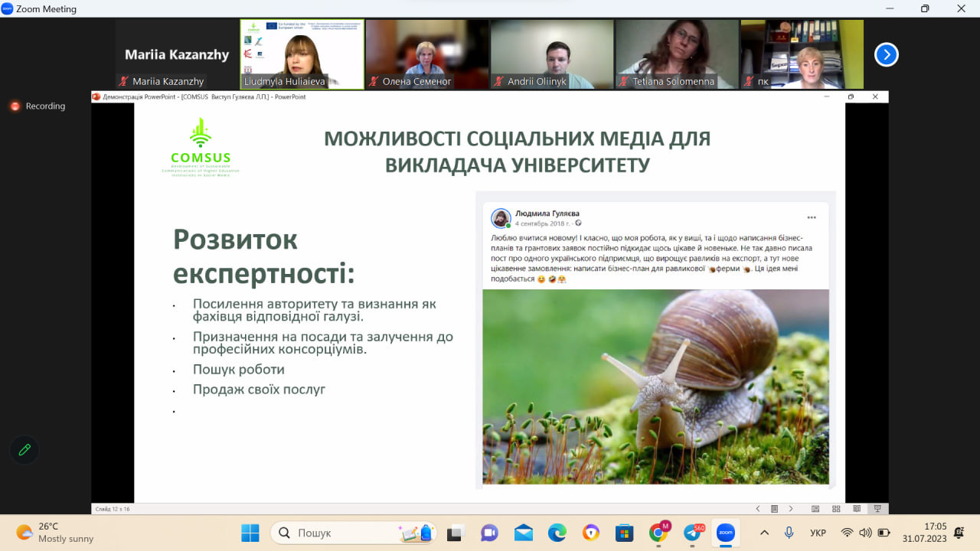Toggle the system microphone tray icon
The height and width of the screenshot is (551, 980).
pyautogui.click(x=789, y=533)
